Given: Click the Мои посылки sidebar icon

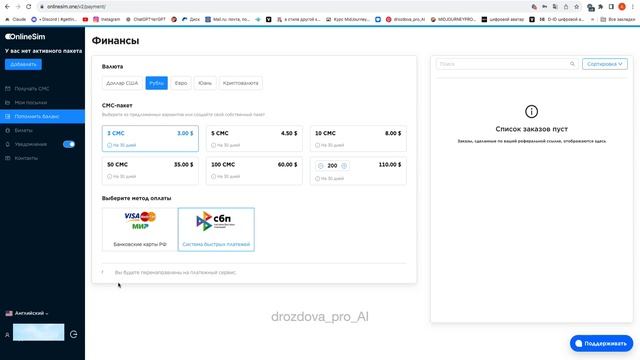Looking at the screenshot, I should (8, 102).
